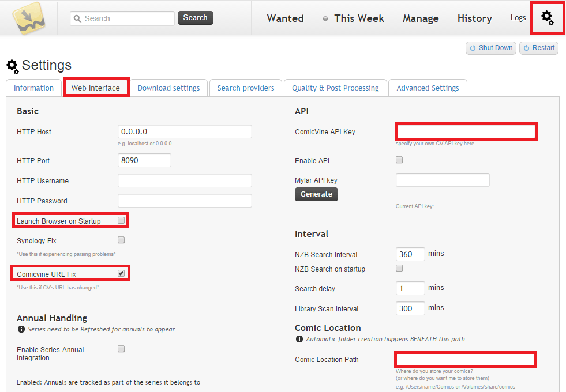Screen dimensions: 566x392
Task: Click the Mylar logo icon
Action: pos(29,18)
